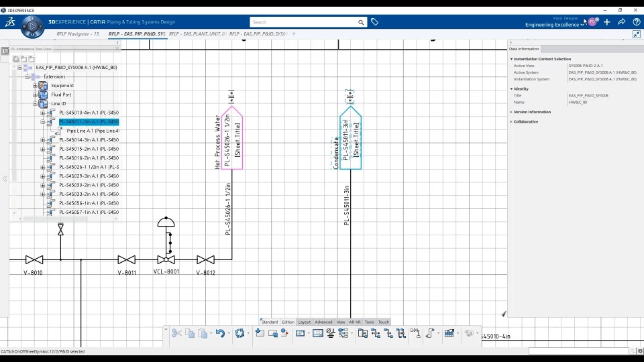Click the Paste icon in toolbar

[x=203, y=333]
